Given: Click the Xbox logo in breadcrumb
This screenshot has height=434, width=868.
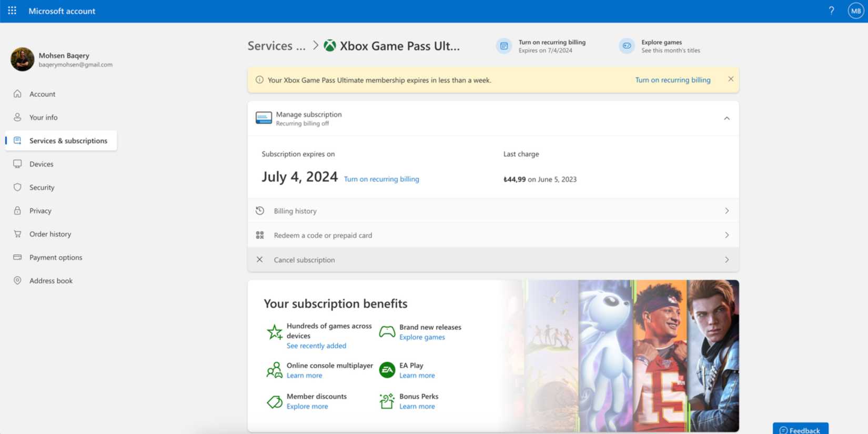Looking at the screenshot, I should click(x=330, y=46).
